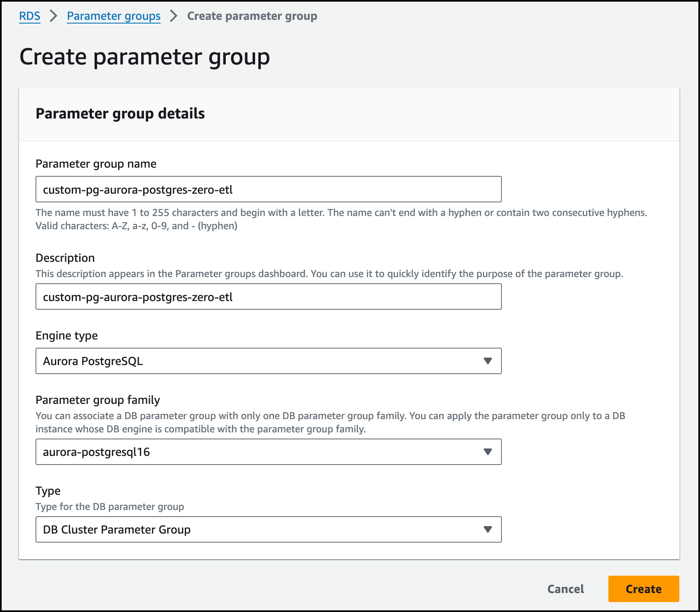This screenshot has width=700, height=612.
Task: Focus the Parameter group name text field
Action: (268, 189)
